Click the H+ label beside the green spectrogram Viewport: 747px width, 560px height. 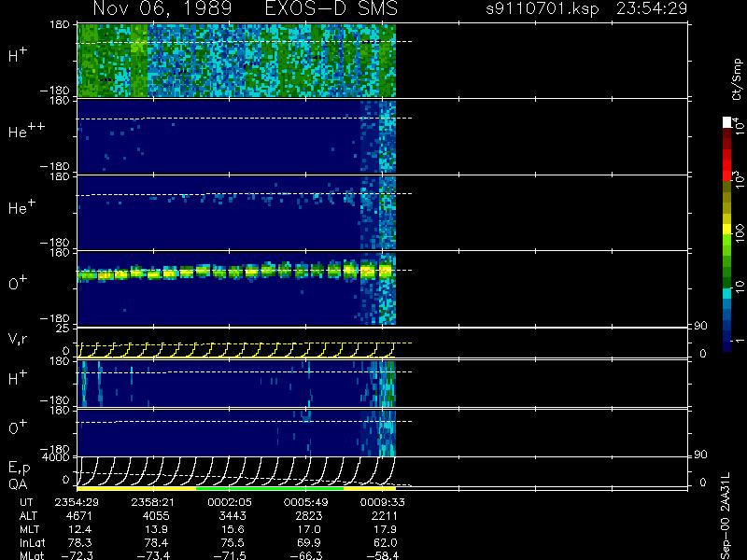click(18, 55)
